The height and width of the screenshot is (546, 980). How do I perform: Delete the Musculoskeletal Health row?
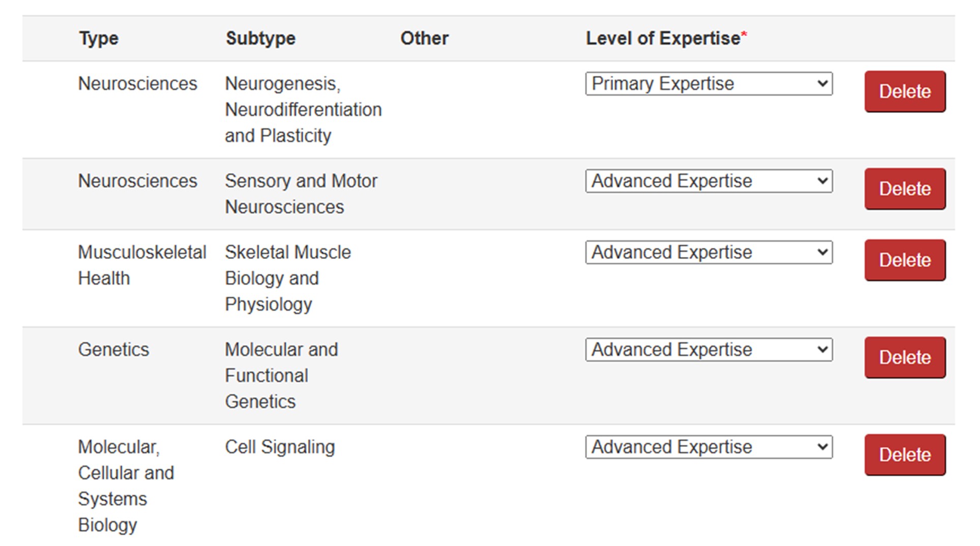pos(904,260)
